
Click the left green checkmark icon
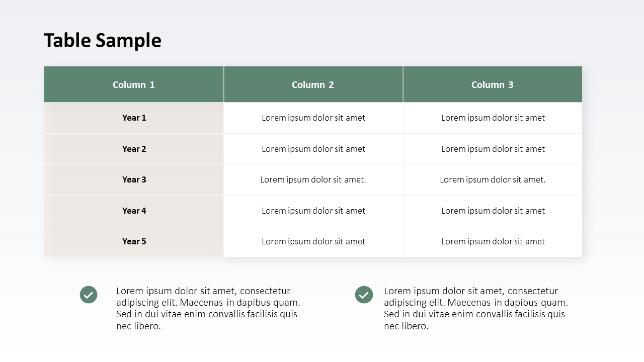[x=89, y=295]
